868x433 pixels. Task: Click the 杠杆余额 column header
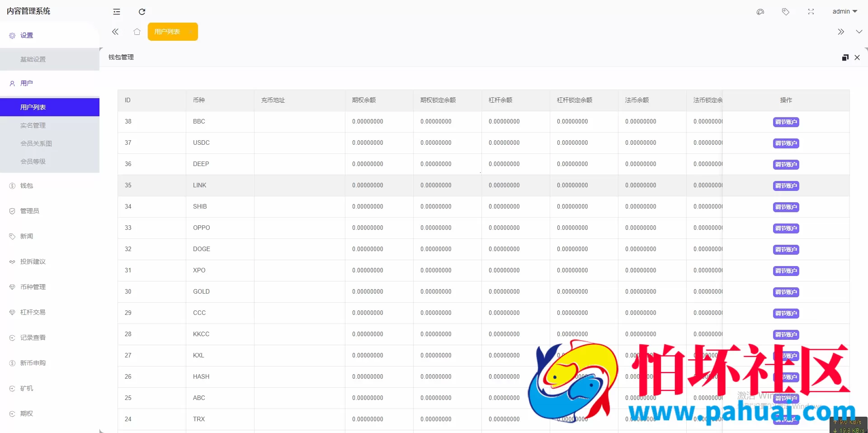[x=516, y=100]
